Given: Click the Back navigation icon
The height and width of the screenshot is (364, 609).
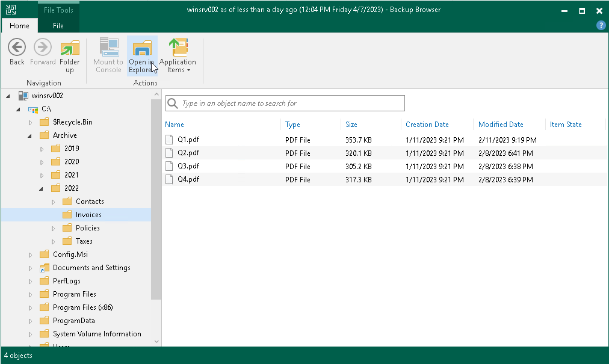Looking at the screenshot, I should coord(16,47).
